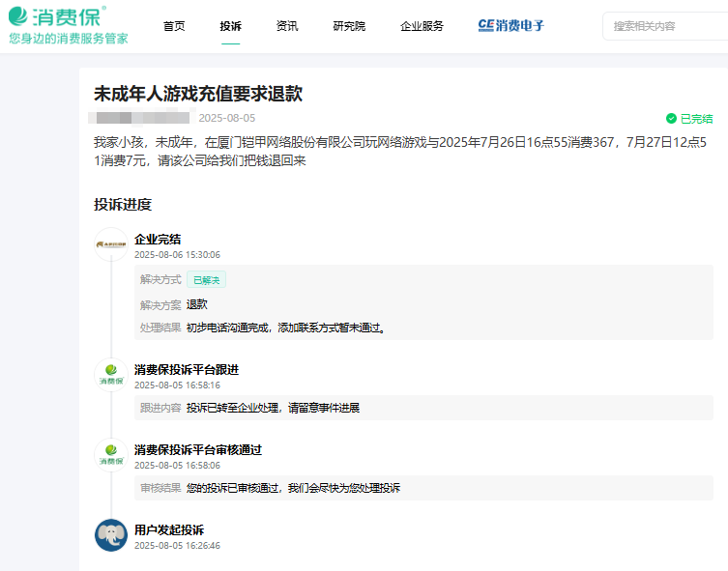The image size is (728, 571).
Task: Go to the 首页 navigation tab
Action: tap(174, 26)
